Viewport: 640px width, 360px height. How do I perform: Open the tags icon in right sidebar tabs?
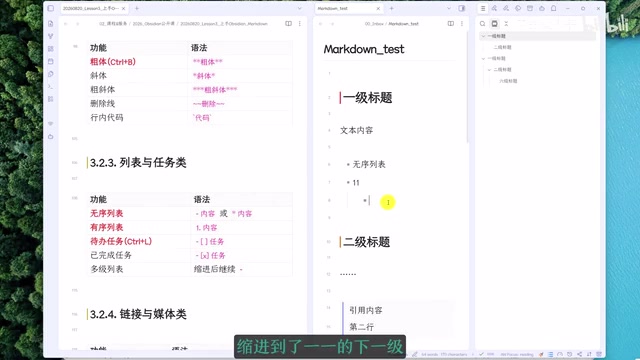click(518, 8)
